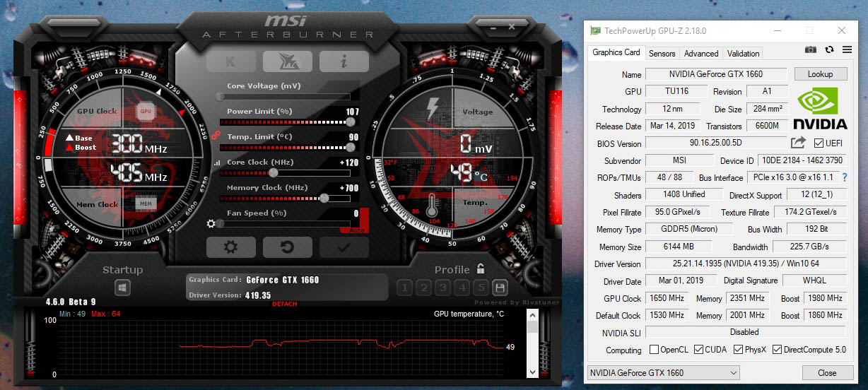Open the Kombustor K button in Afterburner
The image size is (868, 390).
pyautogui.click(x=231, y=61)
